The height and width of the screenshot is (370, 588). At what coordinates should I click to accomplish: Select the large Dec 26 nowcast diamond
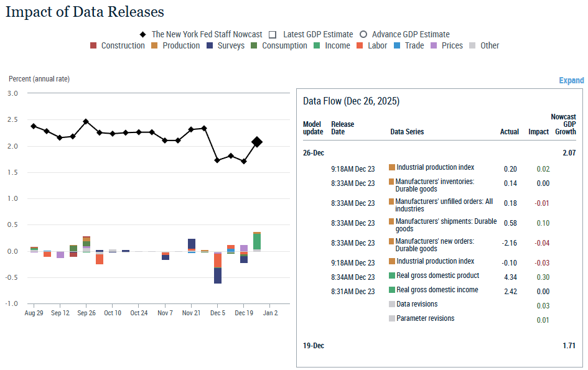pos(256,142)
